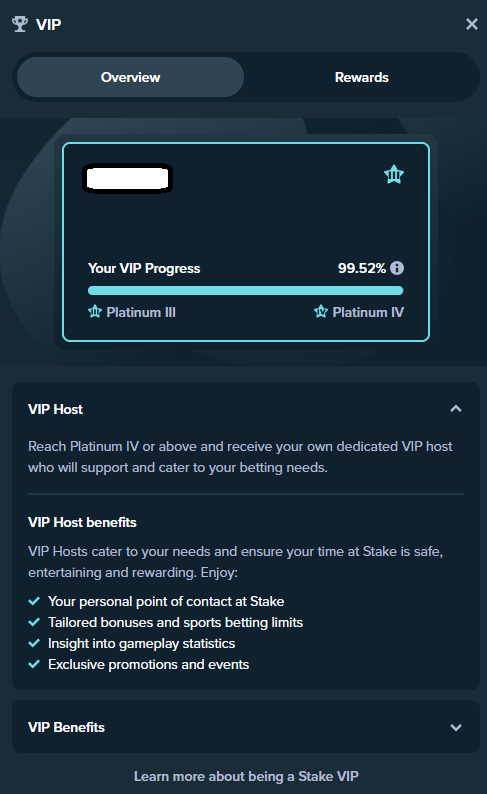Open Learn more about being a Stake VIP
The width and height of the screenshot is (487, 794).
246,776
